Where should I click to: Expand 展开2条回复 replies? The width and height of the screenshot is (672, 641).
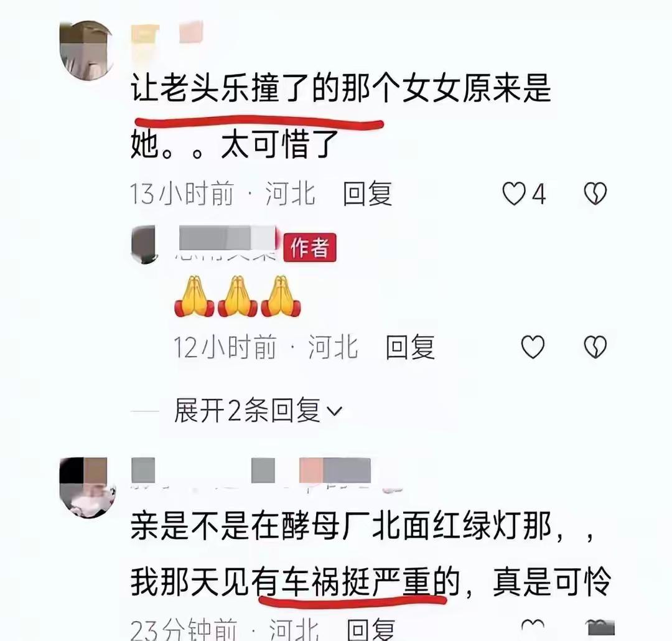pyautogui.click(x=258, y=411)
